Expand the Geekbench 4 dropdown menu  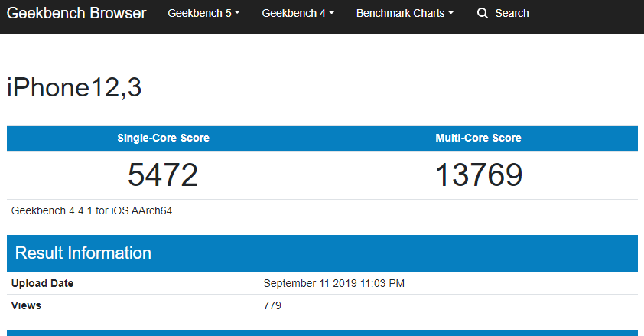click(x=298, y=13)
